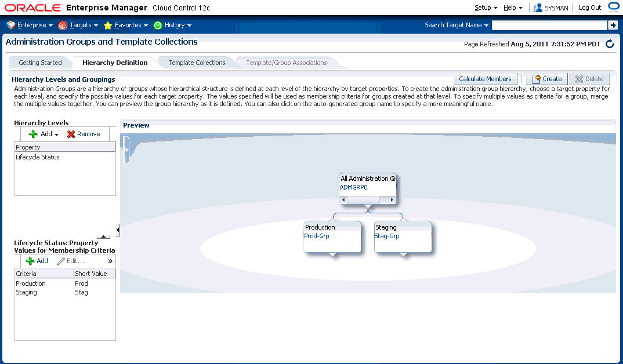Expand the Production node bottom arrow

[x=332, y=254]
